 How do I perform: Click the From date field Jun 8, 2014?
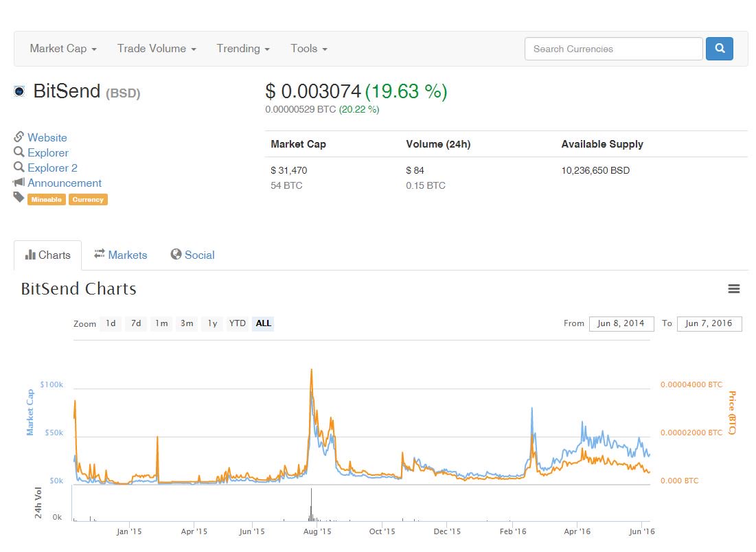click(621, 323)
